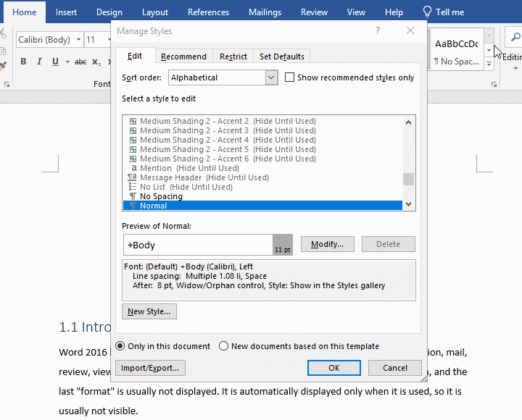Apply strikethrough text formatting
522x420 pixels.
(x=80, y=62)
